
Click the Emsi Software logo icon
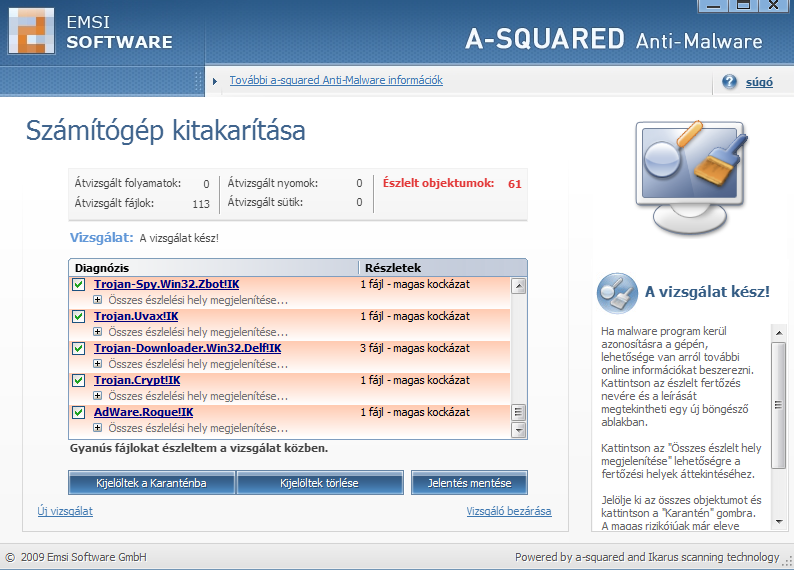click(31, 31)
